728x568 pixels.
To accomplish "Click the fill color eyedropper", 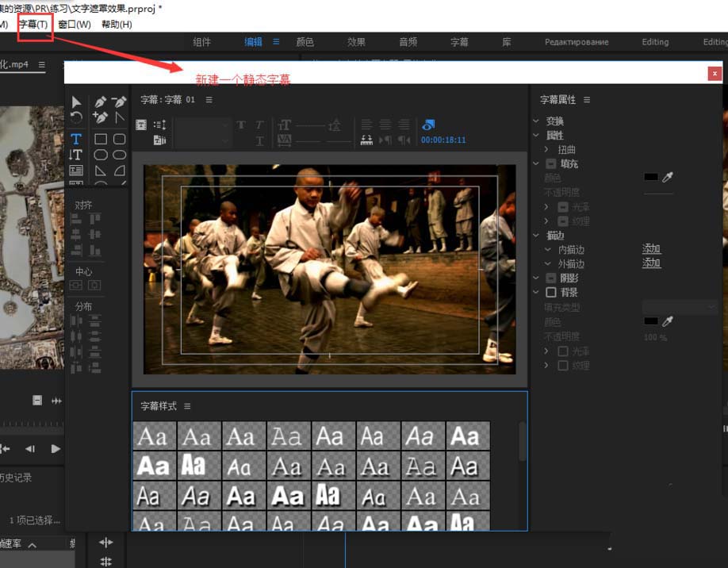I will click(x=668, y=177).
